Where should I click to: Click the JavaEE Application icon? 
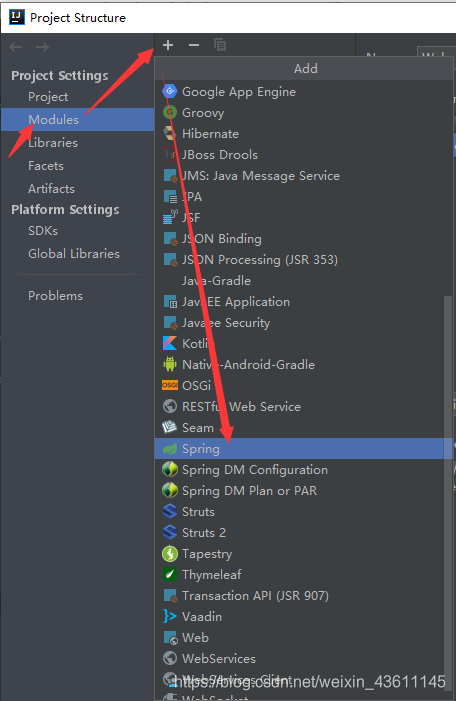point(170,302)
